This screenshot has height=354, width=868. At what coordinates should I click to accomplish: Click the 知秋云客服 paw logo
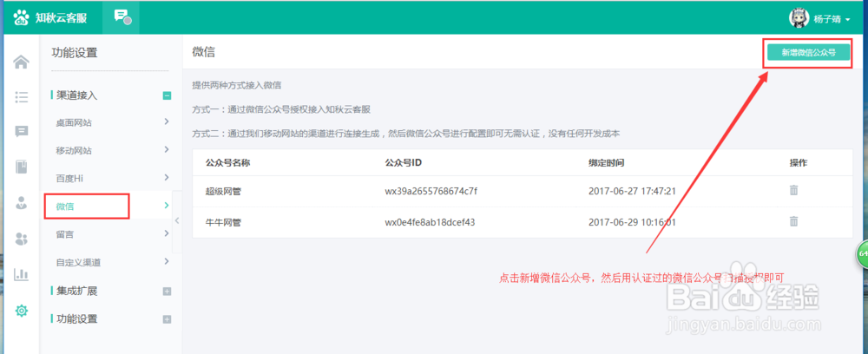[21, 18]
